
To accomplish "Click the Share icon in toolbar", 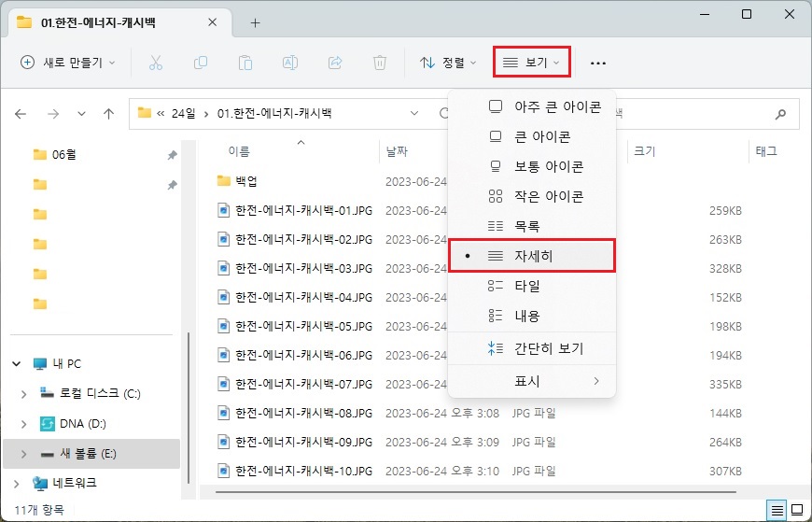I will coord(335,63).
